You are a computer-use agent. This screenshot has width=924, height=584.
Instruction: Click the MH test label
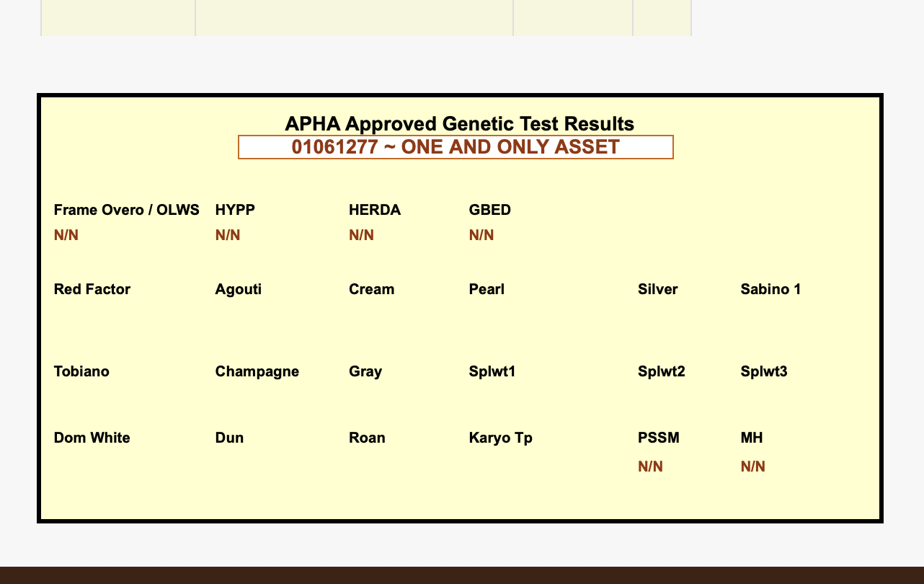pyautogui.click(x=752, y=438)
